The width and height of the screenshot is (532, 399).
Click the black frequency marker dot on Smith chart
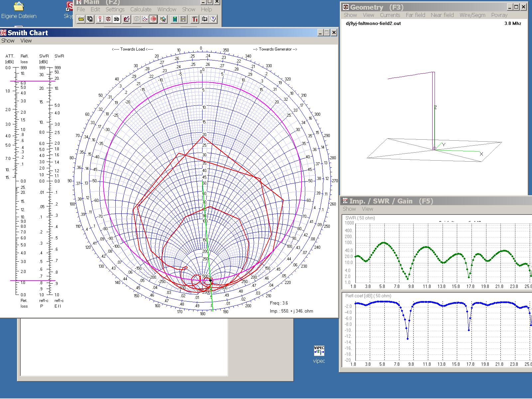tap(210, 281)
